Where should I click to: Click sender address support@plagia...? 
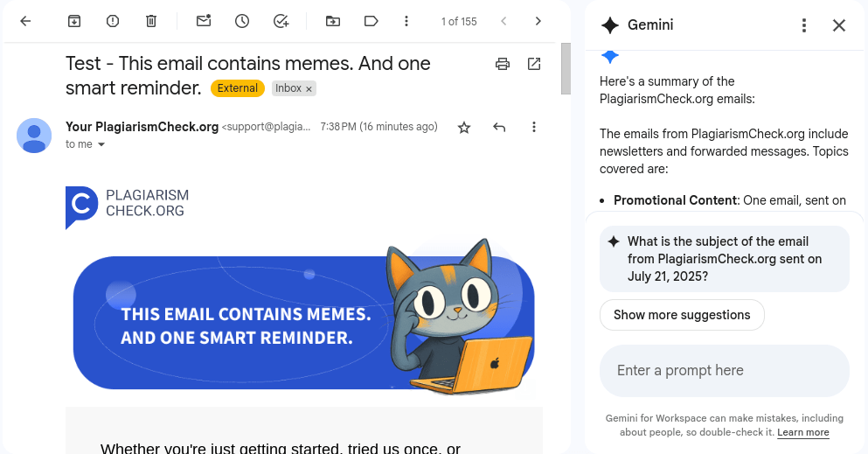click(267, 127)
